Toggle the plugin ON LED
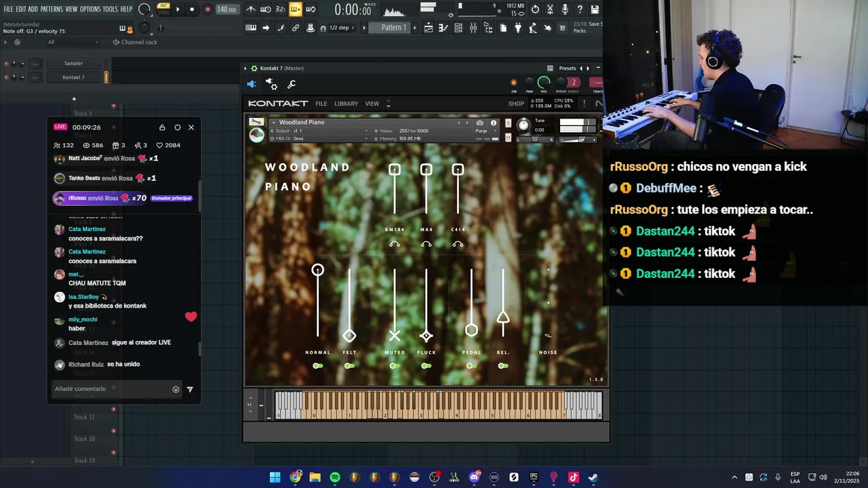The image size is (868, 488). tap(513, 83)
